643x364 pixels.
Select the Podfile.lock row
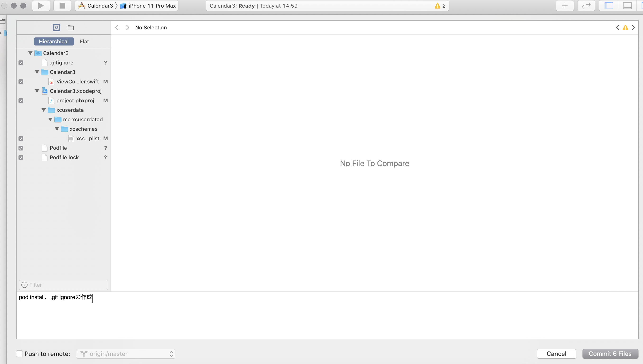(x=64, y=158)
